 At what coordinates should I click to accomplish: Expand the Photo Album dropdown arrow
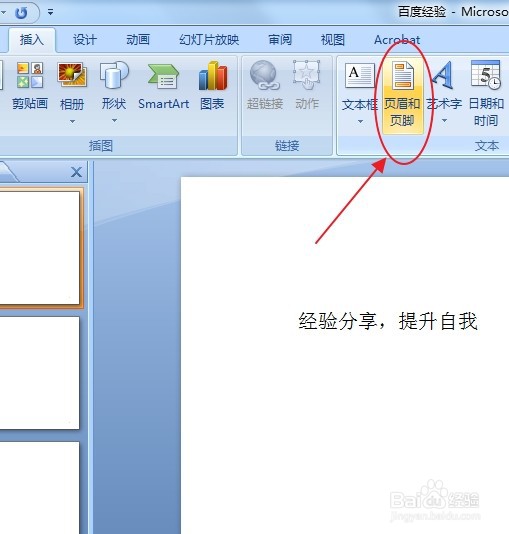[x=72, y=121]
